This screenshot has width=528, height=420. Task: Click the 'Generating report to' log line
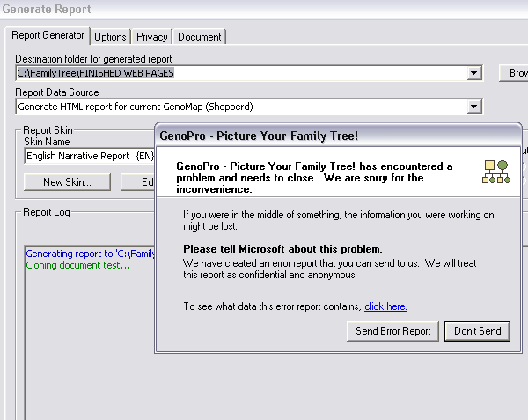[90, 254]
